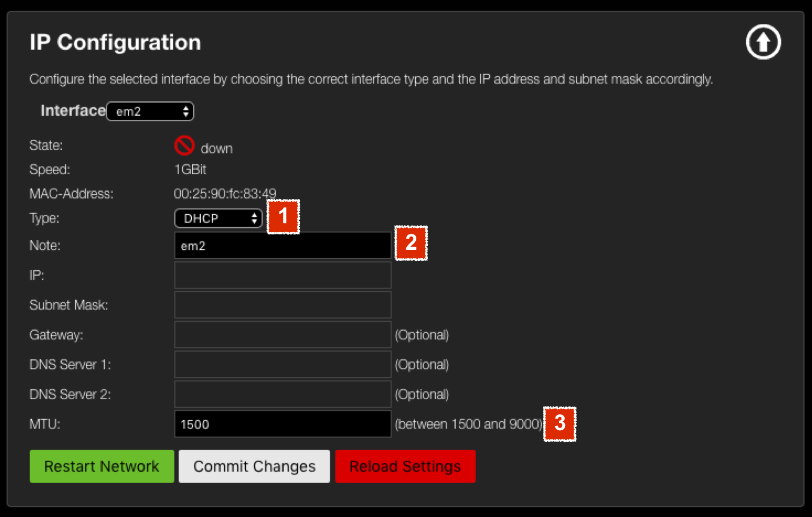The height and width of the screenshot is (517, 812).
Task: Click the (Optional) hint beside DNS Server 1
Action: (x=422, y=365)
